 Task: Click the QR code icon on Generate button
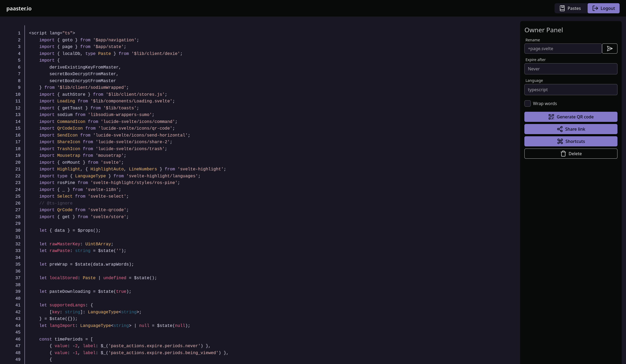click(551, 117)
